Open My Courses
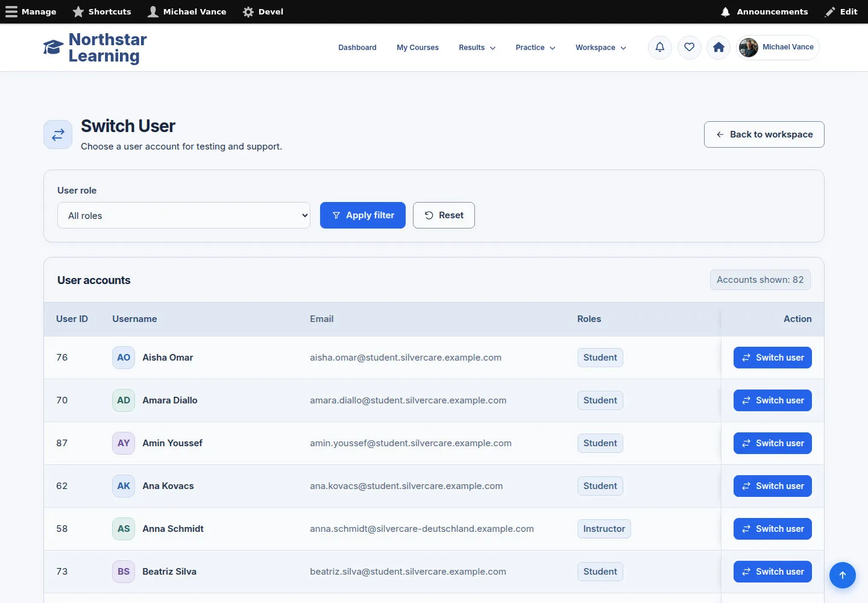Viewport: 868px width, 603px height. click(418, 48)
